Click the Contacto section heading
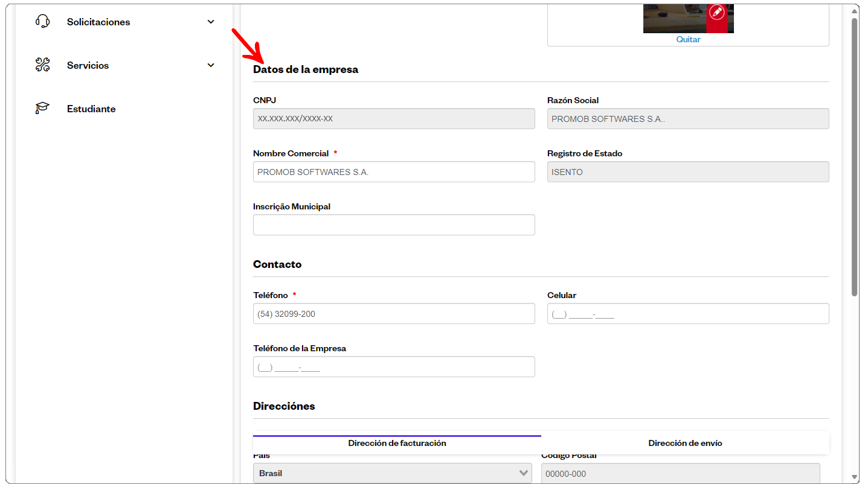Viewport: 868px width, 484px height. (x=277, y=264)
